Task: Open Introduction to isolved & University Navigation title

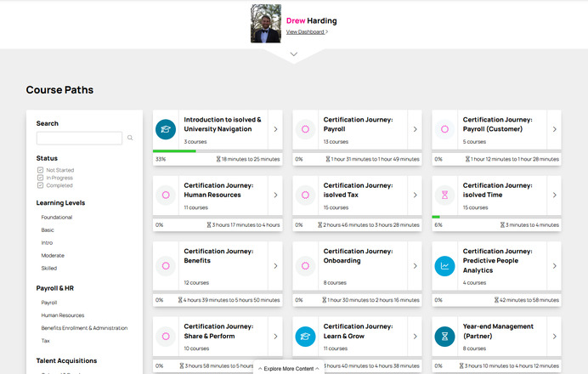Action: click(x=223, y=124)
